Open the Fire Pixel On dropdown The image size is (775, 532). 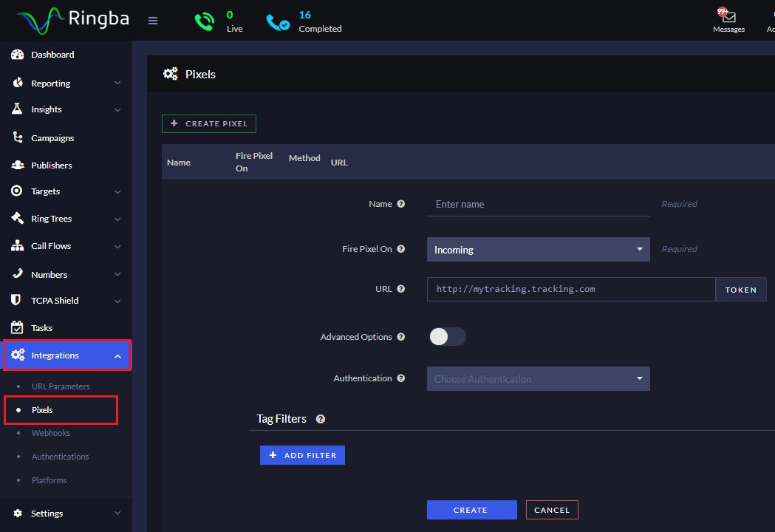click(x=539, y=249)
